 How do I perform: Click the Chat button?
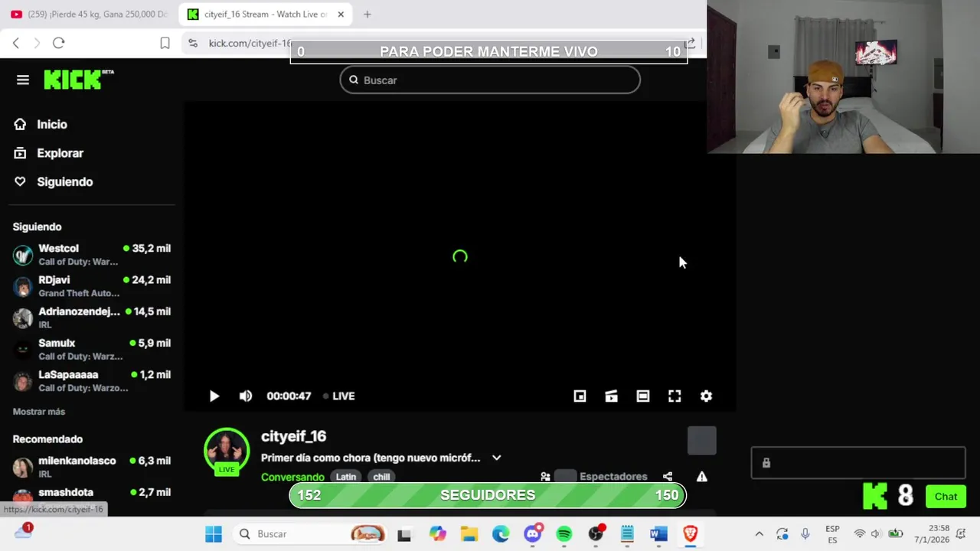tap(946, 497)
